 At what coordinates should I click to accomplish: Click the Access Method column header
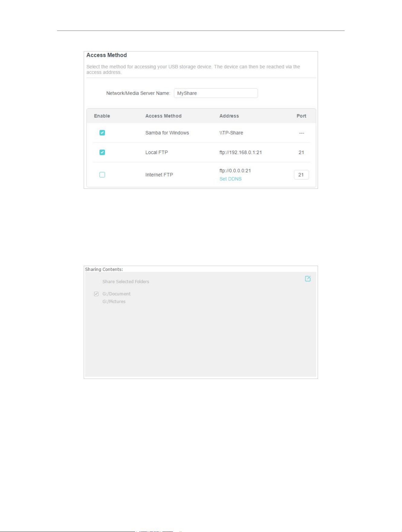(x=163, y=116)
